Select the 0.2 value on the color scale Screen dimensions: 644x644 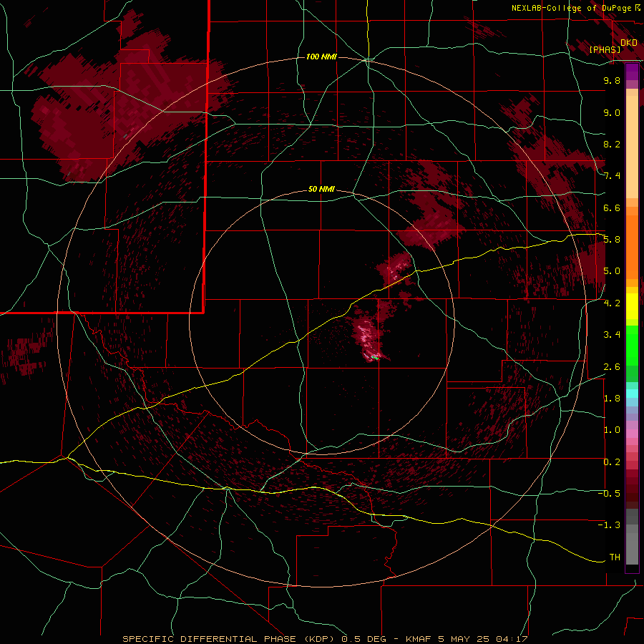(x=612, y=462)
